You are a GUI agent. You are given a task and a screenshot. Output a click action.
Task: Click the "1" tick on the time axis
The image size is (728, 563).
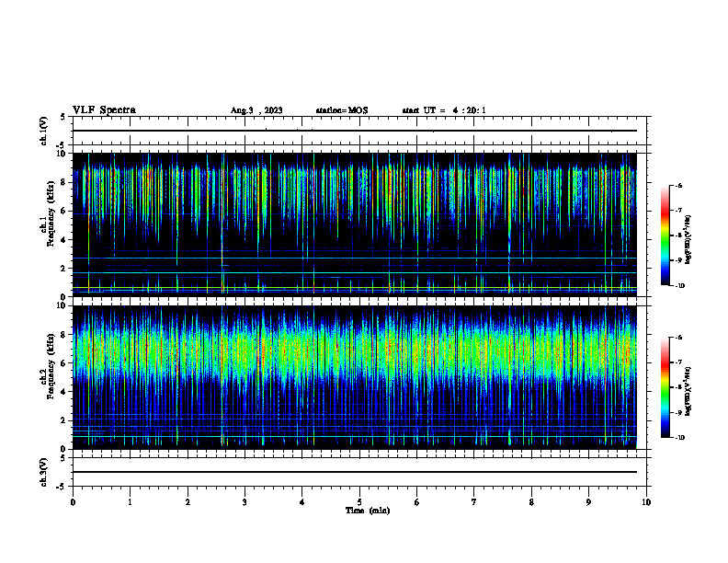click(130, 502)
